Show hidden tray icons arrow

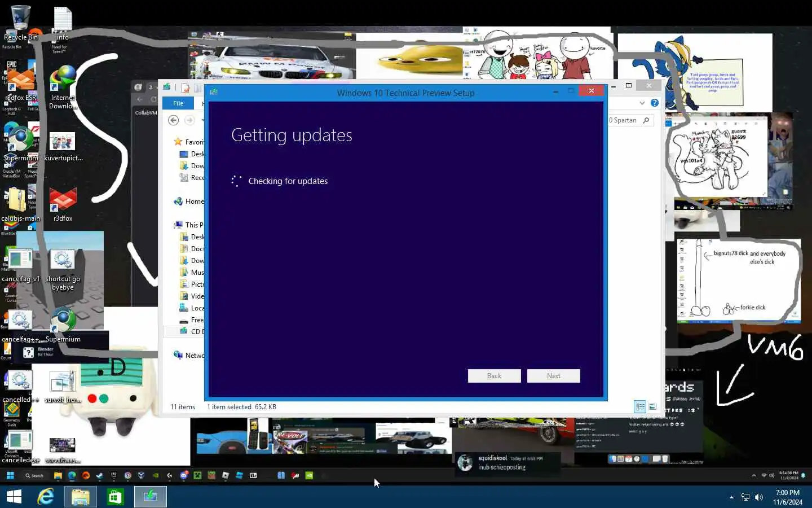click(x=732, y=497)
